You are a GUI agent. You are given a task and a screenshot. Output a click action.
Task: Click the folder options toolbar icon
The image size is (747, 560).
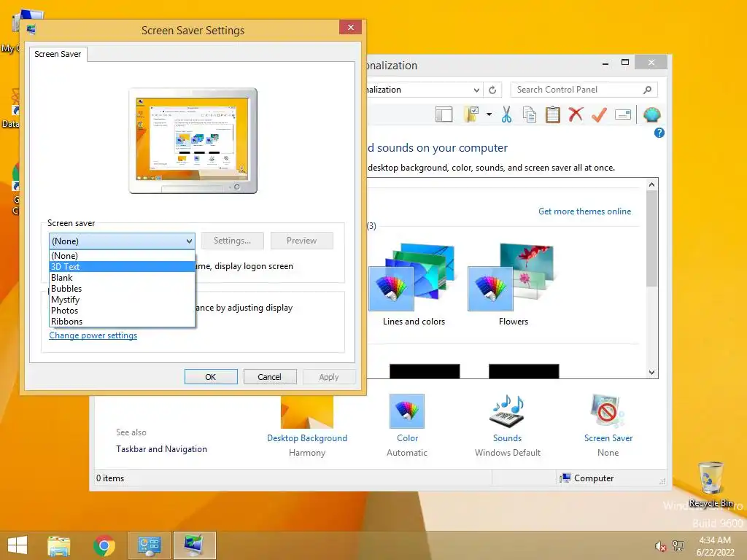(471, 114)
